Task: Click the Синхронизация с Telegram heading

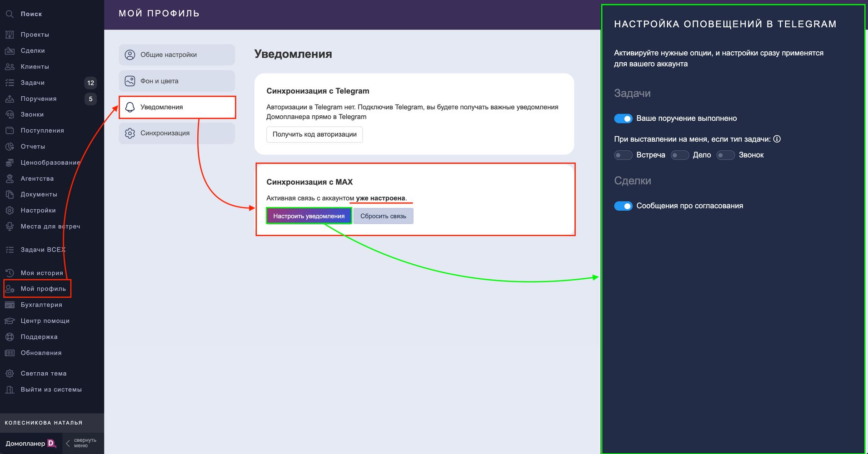Action: tap(318, 91)
